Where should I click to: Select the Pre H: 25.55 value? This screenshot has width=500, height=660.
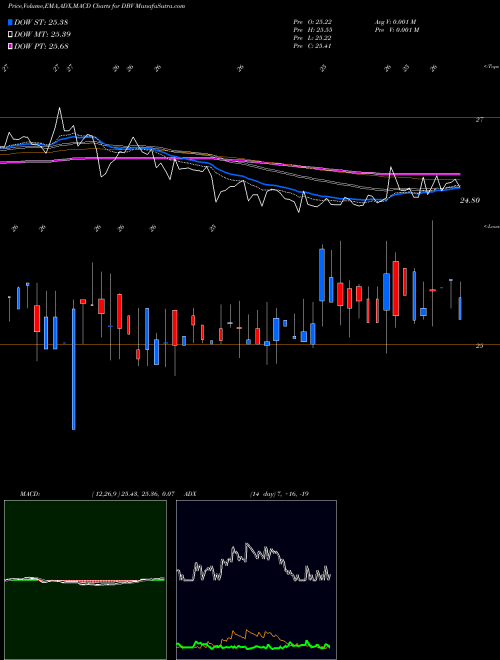tap(313, 30)
